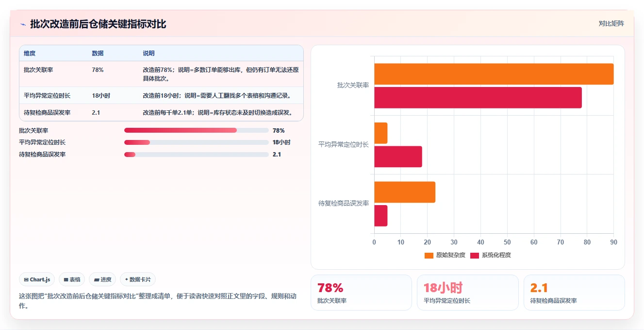Toggle 原始复杂度 legend swatch in chart
The height and width of the screenshot is (330, 644).
429,255
